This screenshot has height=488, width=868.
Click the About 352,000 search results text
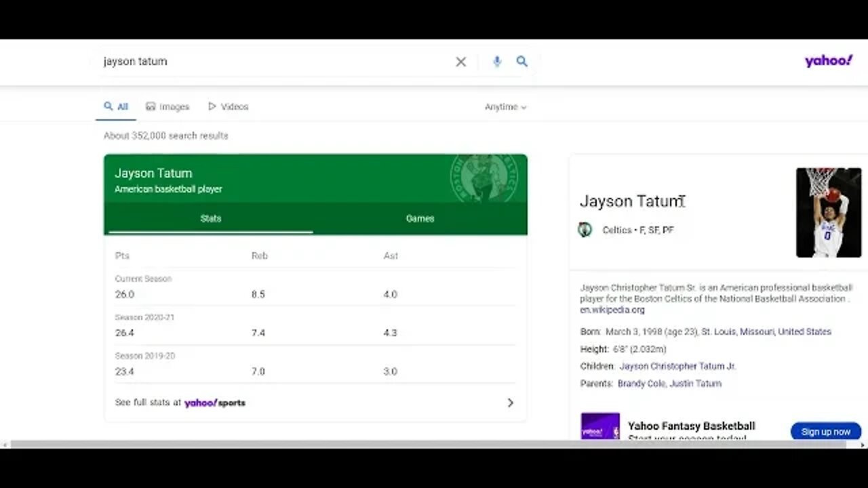pos(166,136)
